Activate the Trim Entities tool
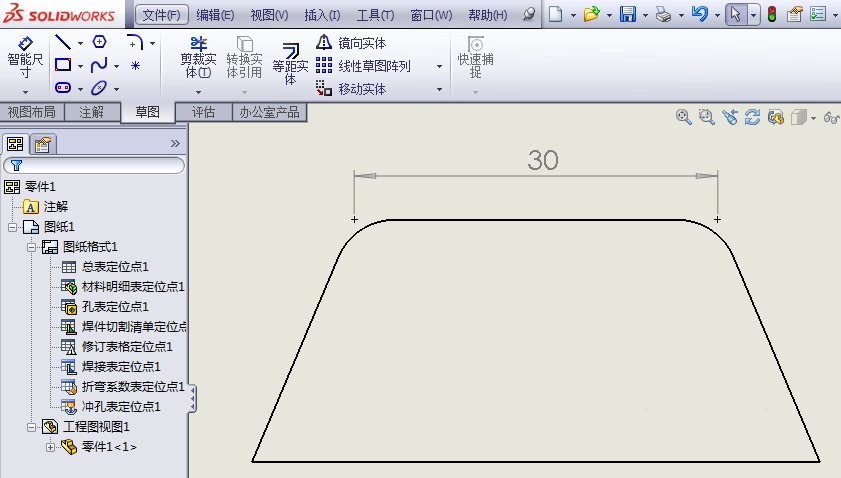The height and width of the screenshot is (478, 841). coord(198,58)
